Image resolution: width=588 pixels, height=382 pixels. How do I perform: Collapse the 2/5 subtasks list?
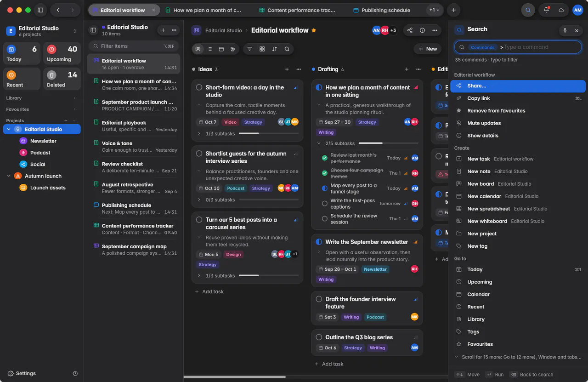click(x=319, y=143)
